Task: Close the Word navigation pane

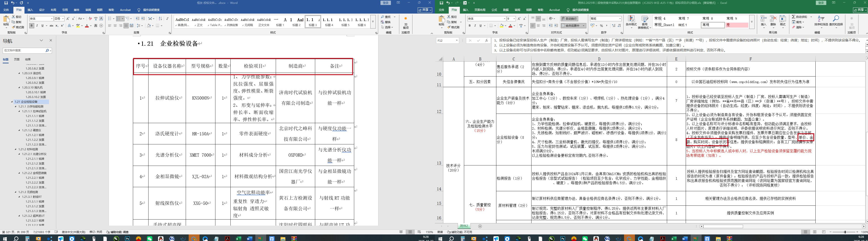Action: pyautogui.click(x=51, y=40)
